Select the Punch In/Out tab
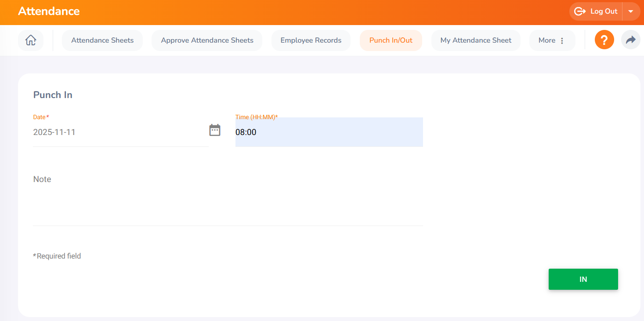Viewport: 644px width, 321px height. (391, 40)
